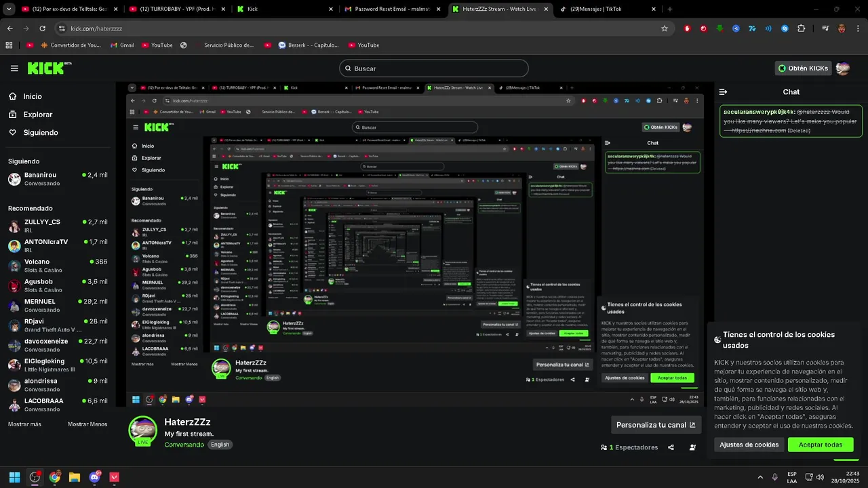Click the share icon next to Espectadores
This screenshot has height=488, width=868.
click(x=671, y=447)
